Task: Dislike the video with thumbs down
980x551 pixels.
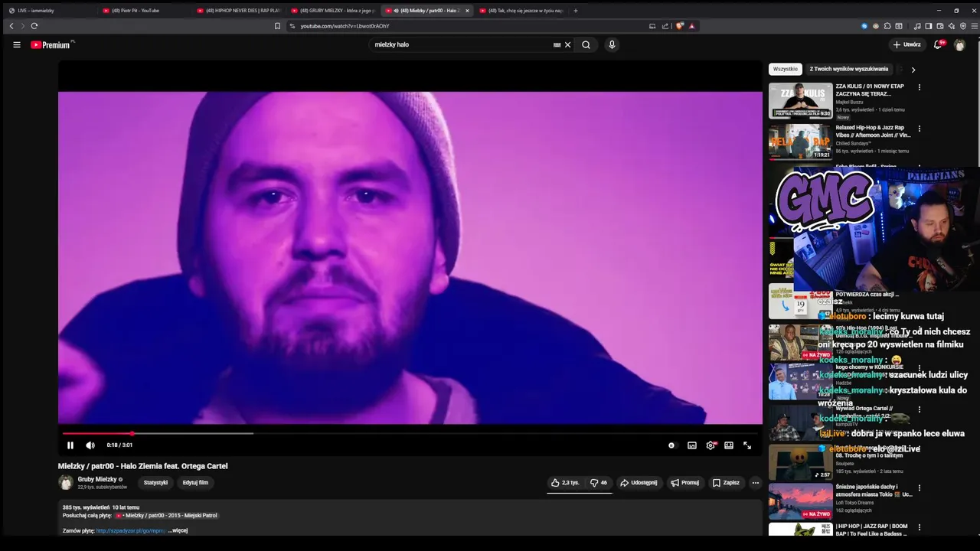Action: (x=599, y=483)
